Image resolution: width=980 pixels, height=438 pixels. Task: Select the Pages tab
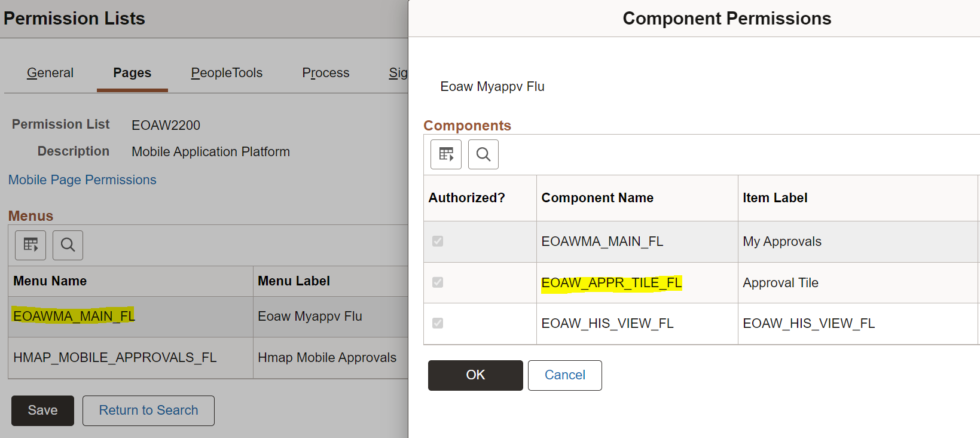coord(132,73)
